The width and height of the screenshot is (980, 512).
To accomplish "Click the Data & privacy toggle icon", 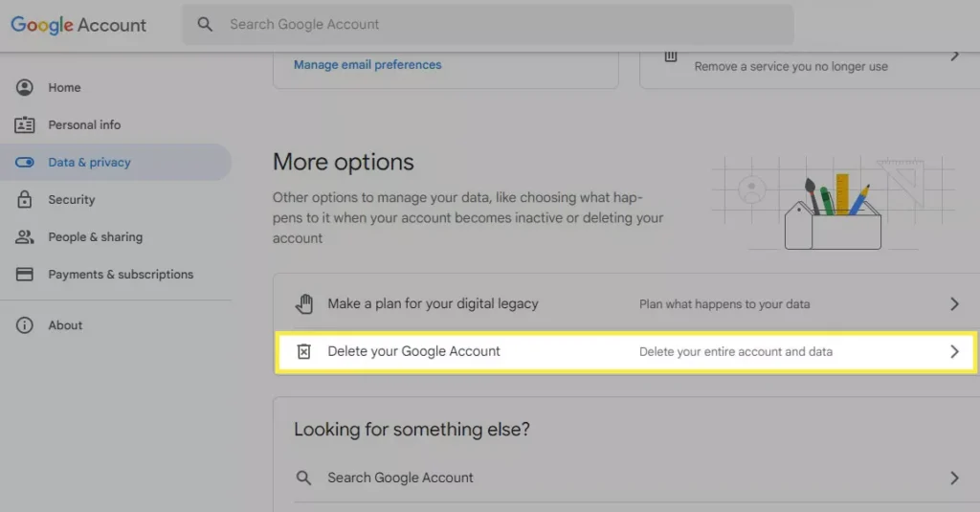I will [x=25, y=163].
